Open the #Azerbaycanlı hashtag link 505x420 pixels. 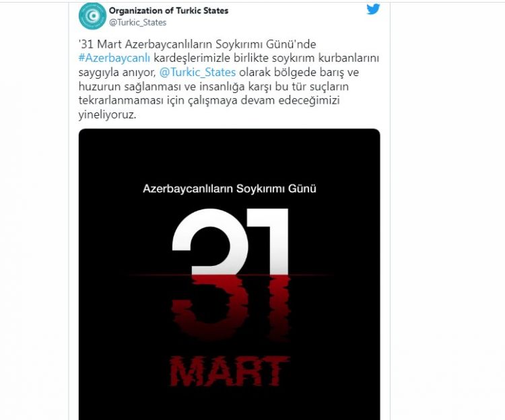point(114,59)
